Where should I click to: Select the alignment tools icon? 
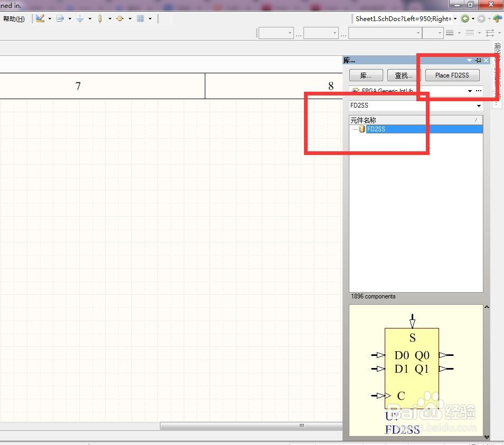pos(60,18)
